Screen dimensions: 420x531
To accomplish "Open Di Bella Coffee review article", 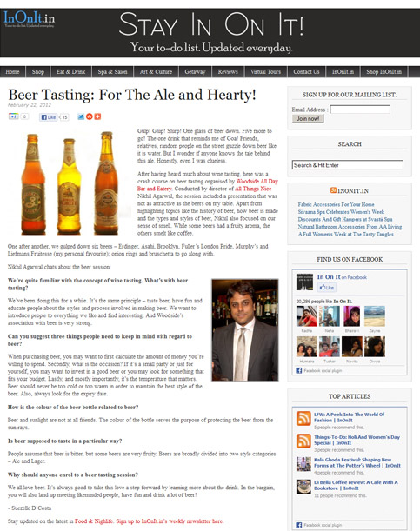I will (356, 485).
